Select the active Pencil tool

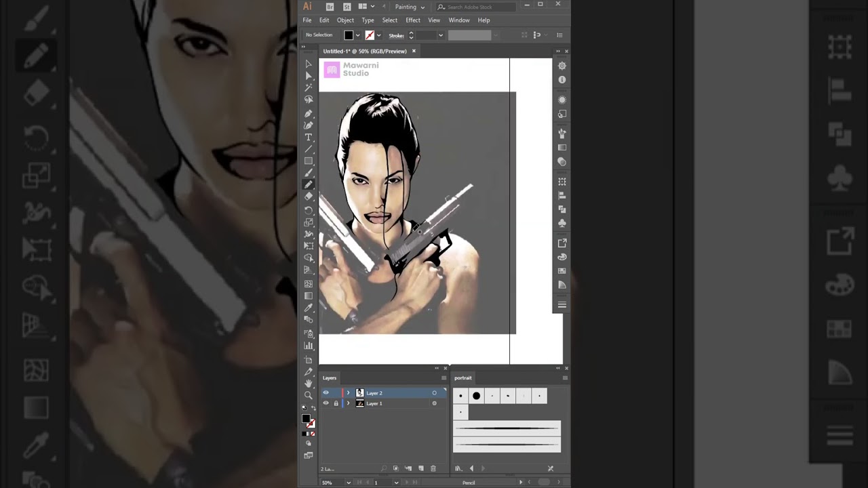coord(309,184)
